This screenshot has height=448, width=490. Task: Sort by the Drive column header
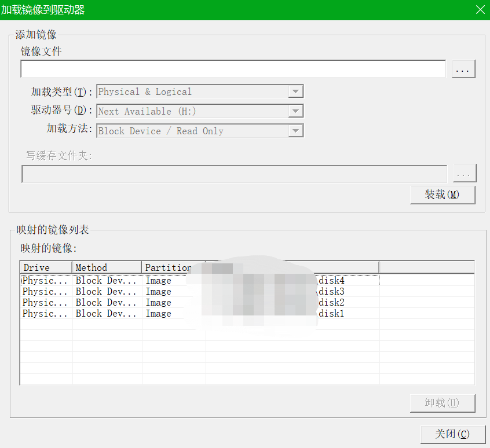tap(46, 267)
